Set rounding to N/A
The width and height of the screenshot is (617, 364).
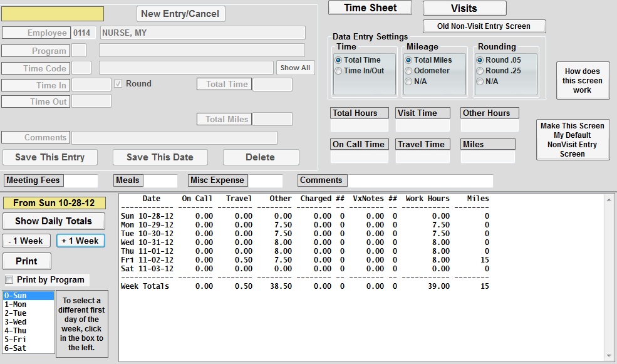click(480, 81)
